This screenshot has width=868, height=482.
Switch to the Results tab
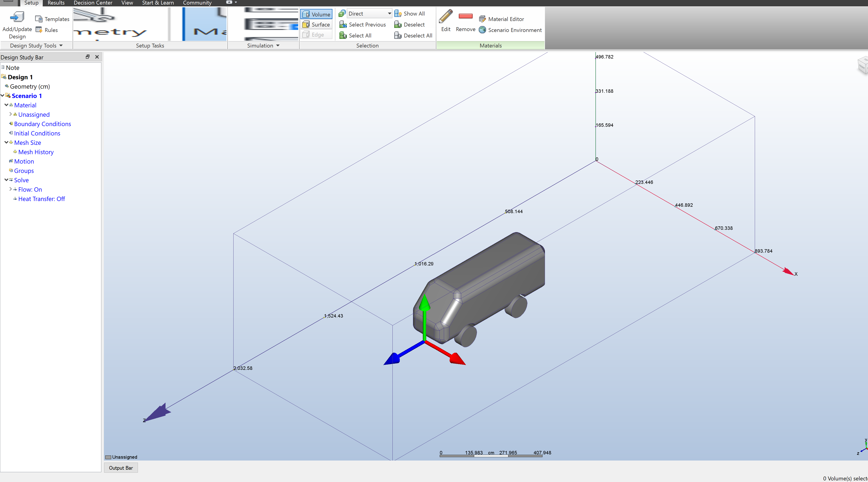pyautogui.click(x=56, y=3)
